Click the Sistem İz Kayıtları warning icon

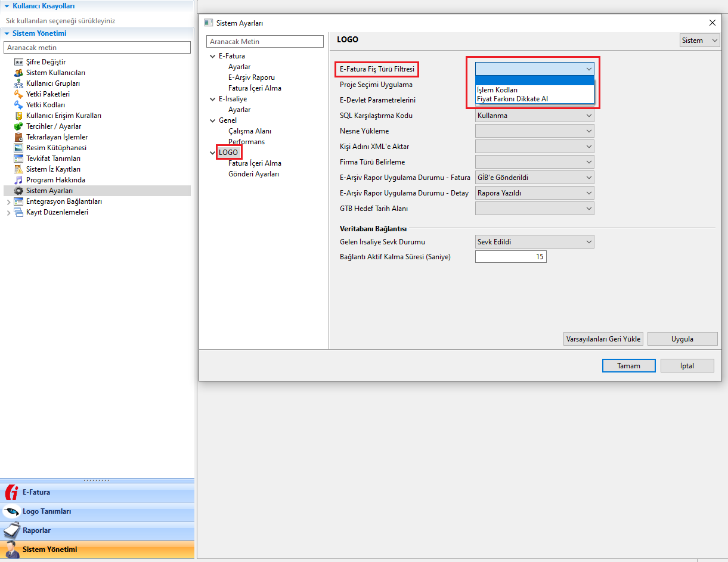point(18,169)
